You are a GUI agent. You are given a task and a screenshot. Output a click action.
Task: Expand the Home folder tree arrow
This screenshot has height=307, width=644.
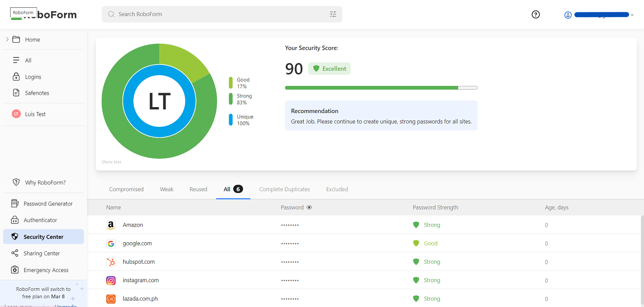[x=7, y=40]
